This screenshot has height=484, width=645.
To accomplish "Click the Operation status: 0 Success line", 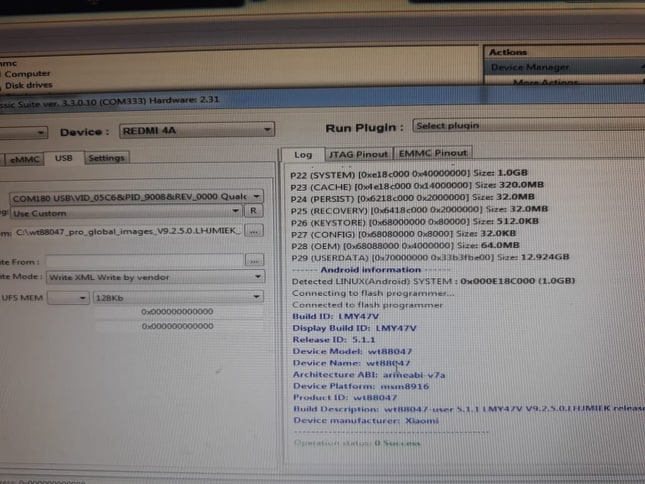I will [x=357, y=443].
